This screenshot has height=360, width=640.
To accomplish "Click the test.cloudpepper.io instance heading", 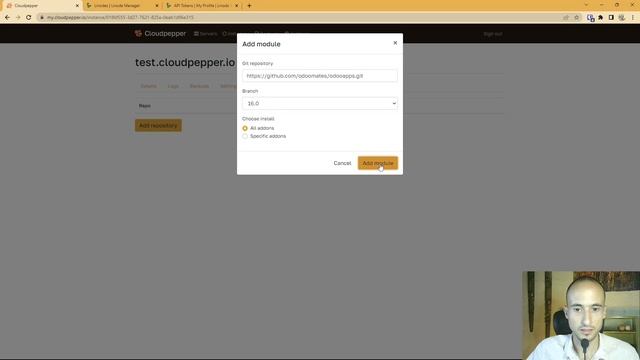I will (185, 62).
